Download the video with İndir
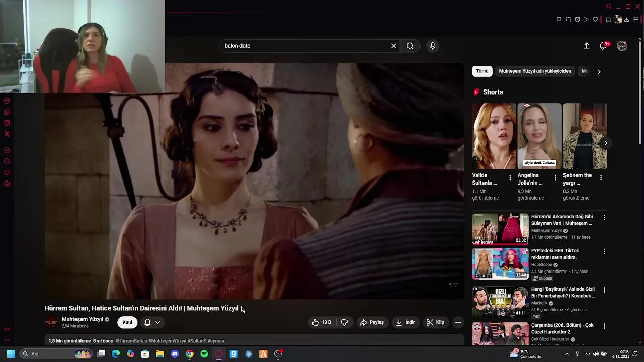644x362 pixels. (406, 322)
